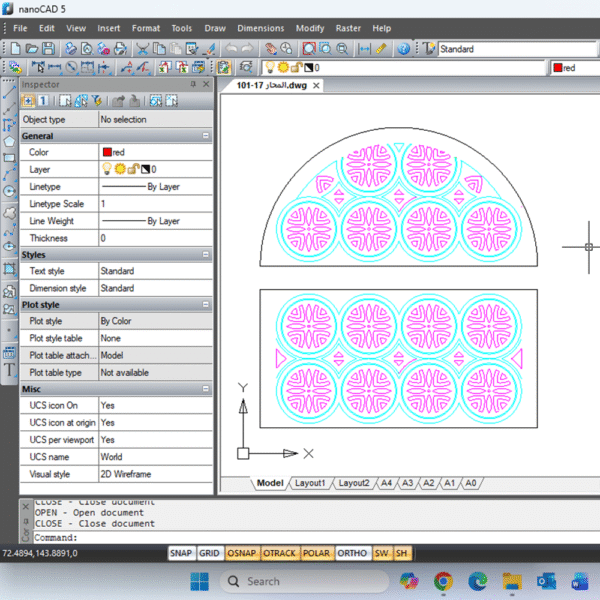Viewport: 600px width, 600px height.
Task: Click the red Color property swatch
Action: tap(106, 152)
